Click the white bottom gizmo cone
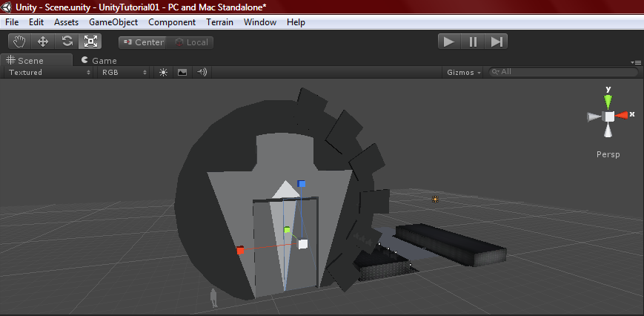Image resolution: width=644 pixels, height=316 pixels. [x=608, y=131]
